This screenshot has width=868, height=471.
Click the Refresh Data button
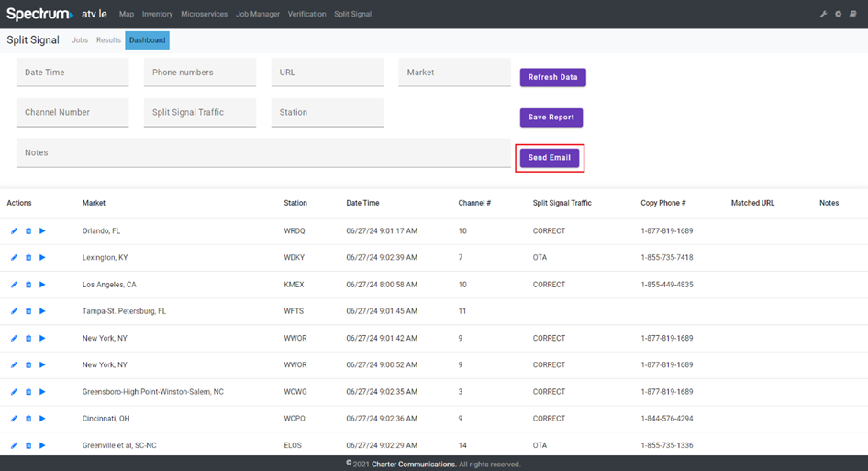click(552, 78)
